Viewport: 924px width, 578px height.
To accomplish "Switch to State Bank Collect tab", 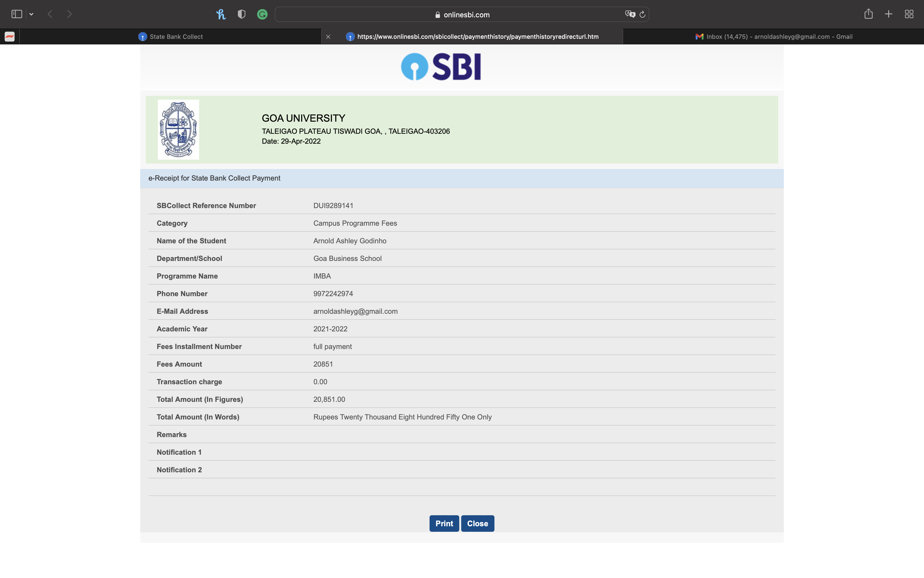I will [x=170, y=37].
